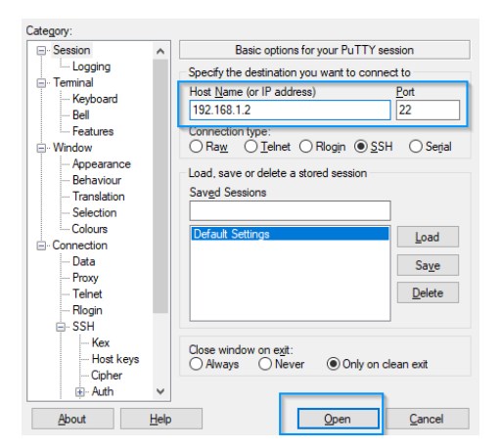This screenshot has height=448, width=500.
Task: Delete the selected saved session
Action: [428, 292]
